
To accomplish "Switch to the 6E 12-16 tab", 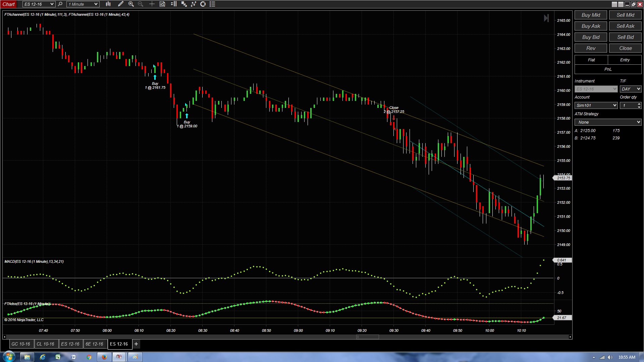I will 95,344.
